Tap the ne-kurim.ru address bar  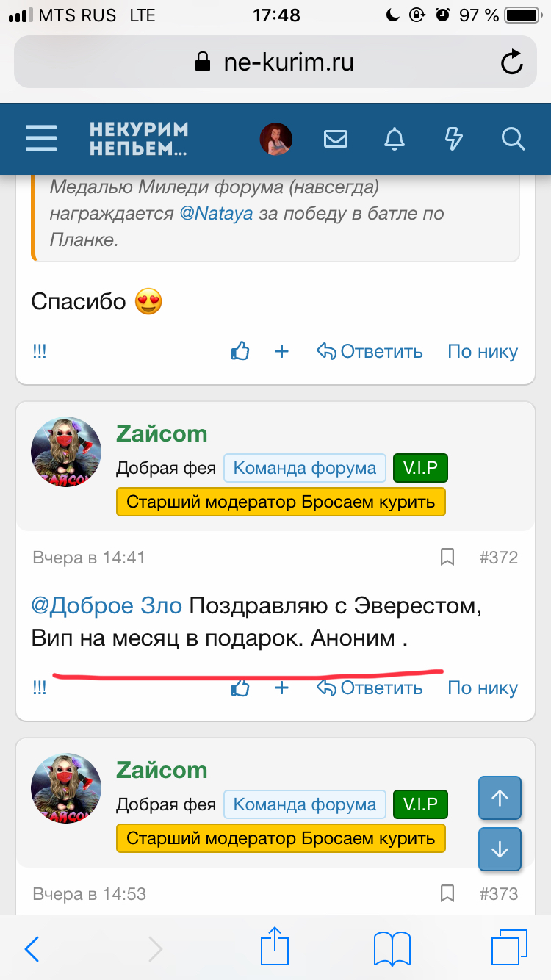pyautogui.click(x=275, y=62)
